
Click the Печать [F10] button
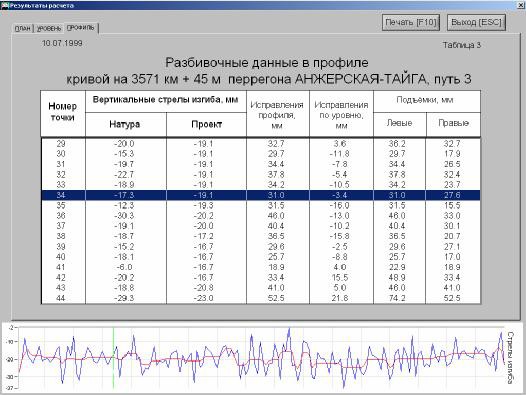click(x=411, y=22)
